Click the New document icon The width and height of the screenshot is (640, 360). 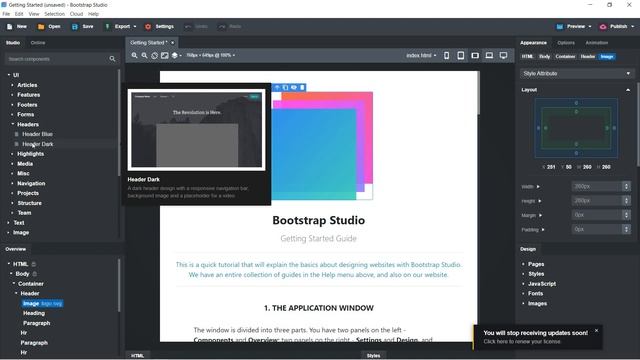[9, 27]
